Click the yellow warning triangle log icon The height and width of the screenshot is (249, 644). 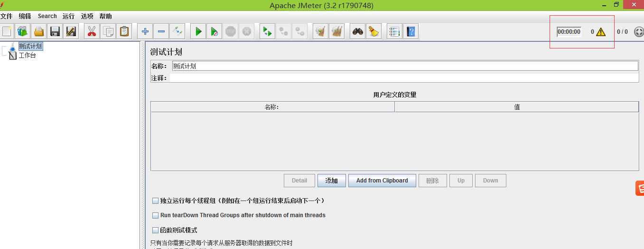pyautogui.click(x=601, y=32)
